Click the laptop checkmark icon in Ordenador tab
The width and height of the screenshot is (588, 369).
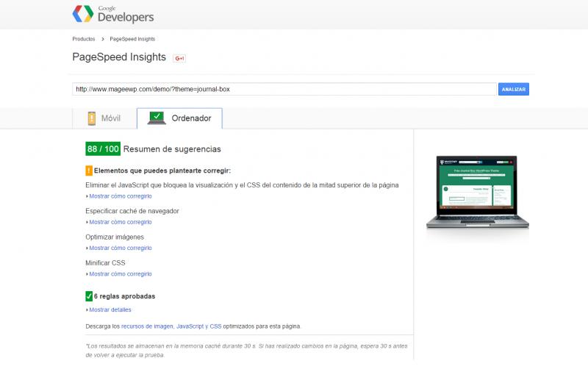157,118
